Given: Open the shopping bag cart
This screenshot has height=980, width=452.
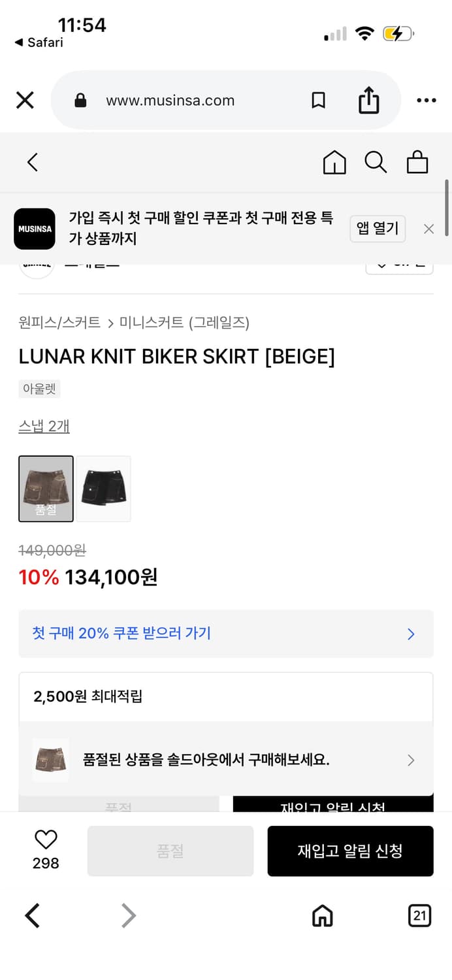Looking at the screenshot, I should [x=417, y=162].
